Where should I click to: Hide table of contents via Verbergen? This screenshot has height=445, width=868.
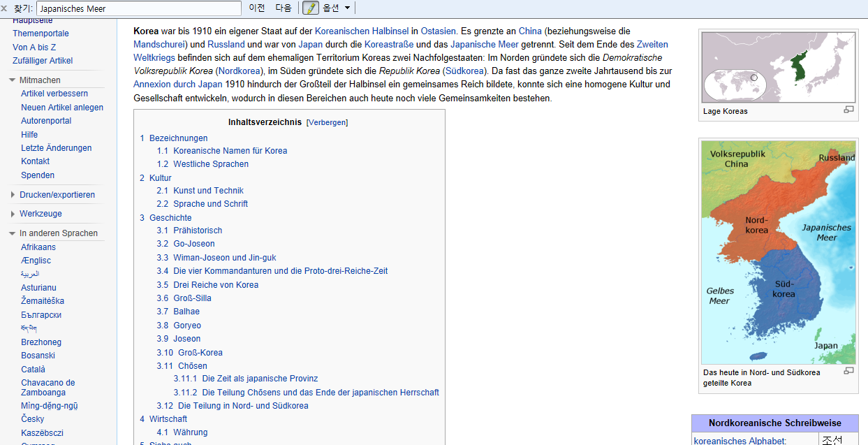pyautogui.click(x=327, y=122)
